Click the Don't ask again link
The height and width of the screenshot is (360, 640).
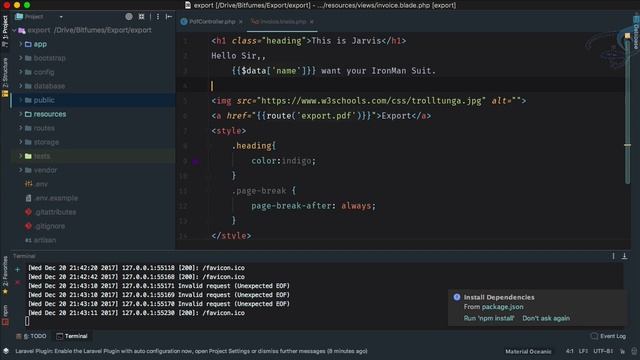(546, 318)
